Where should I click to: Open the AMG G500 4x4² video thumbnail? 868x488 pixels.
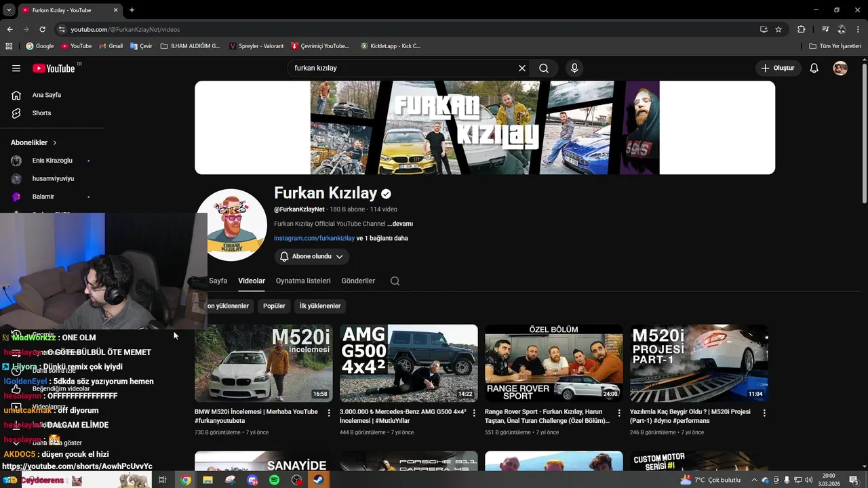[409, 363]
